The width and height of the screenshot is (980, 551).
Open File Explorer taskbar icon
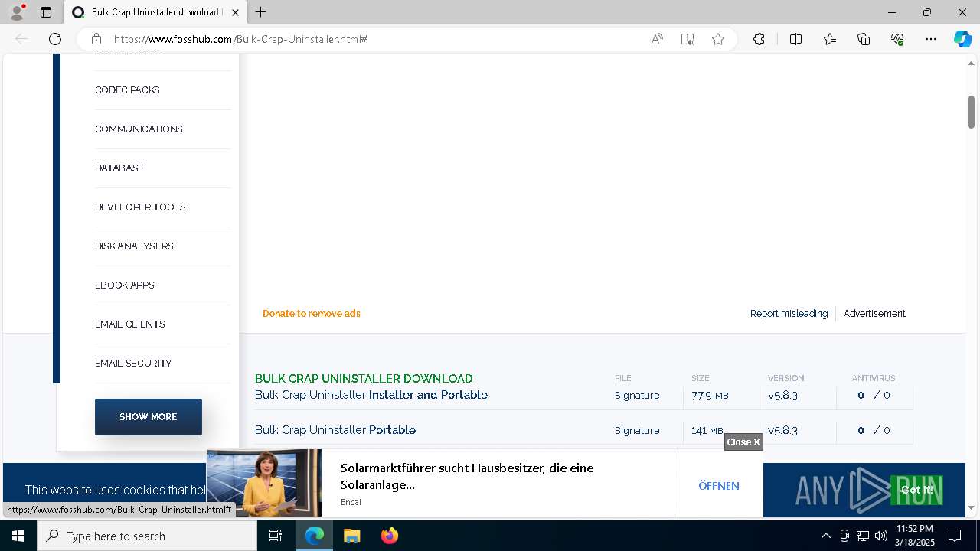(x=351, y=536)
